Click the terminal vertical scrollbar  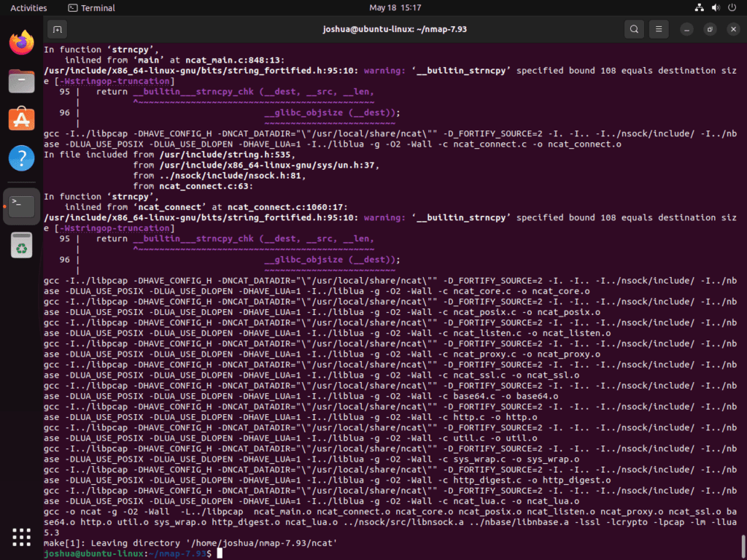(x=743, y=546)
